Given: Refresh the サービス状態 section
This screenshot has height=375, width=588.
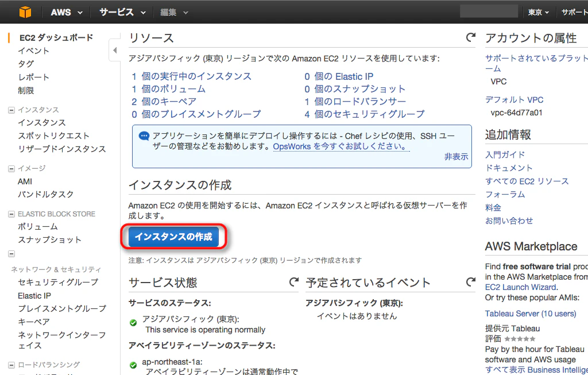Looking at the screenshot, I should tap(294, 282).
